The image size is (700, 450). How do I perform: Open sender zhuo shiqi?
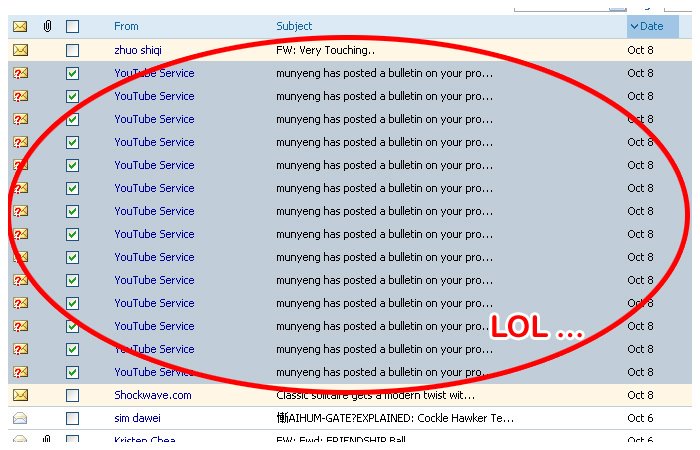click(138, 50)
